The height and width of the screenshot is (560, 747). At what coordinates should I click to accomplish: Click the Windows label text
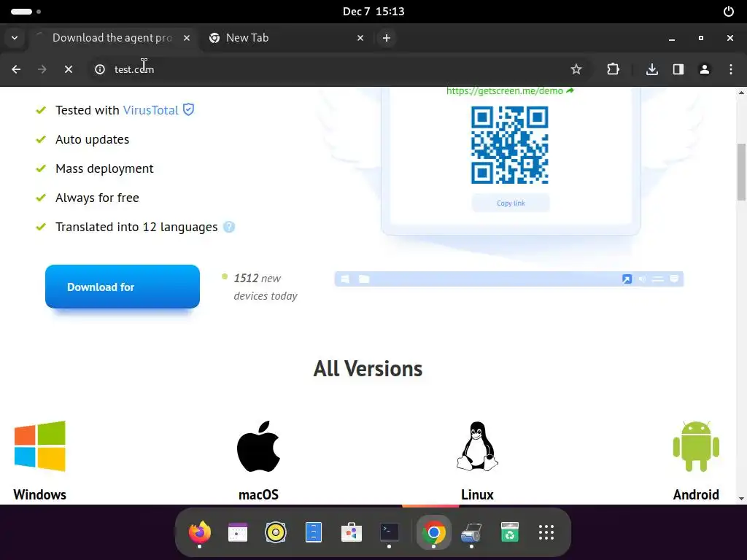(x=40, y=495)
